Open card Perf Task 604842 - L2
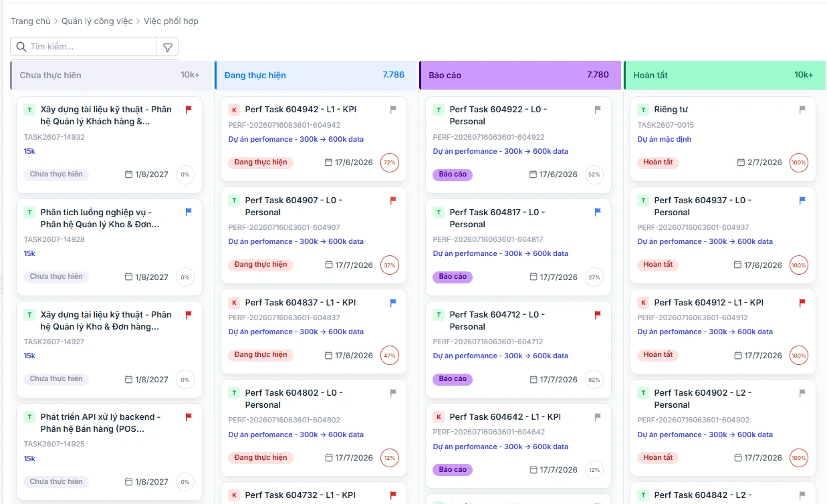Image resolution: width=827 pixels, height=504 pixels. [723, 493]
